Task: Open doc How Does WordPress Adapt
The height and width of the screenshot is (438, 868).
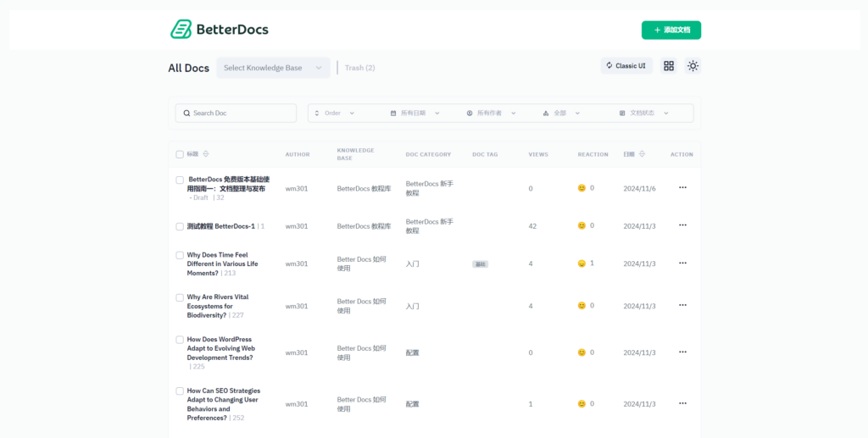Action: coord(221,348)
